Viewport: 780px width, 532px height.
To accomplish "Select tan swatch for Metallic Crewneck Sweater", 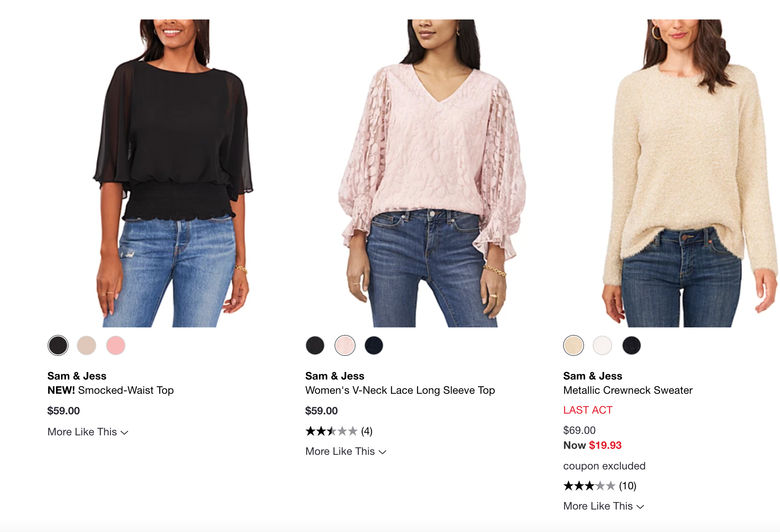I will point(573,345).
